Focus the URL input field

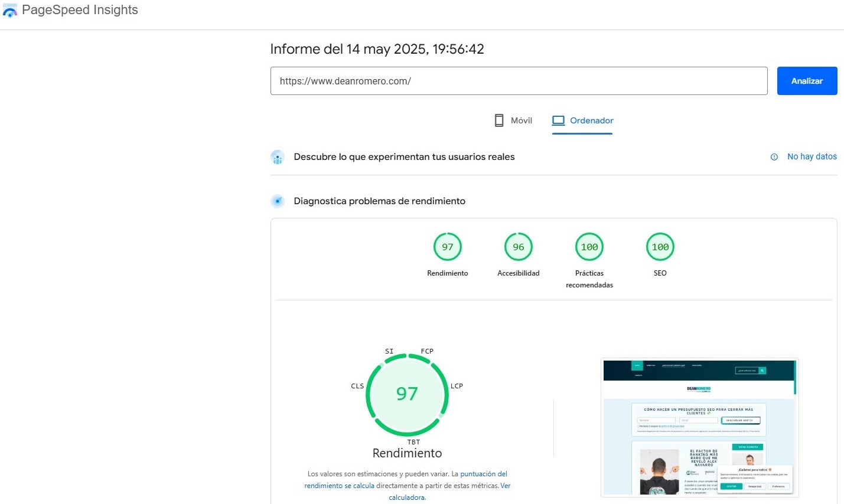tap(519, 81)
